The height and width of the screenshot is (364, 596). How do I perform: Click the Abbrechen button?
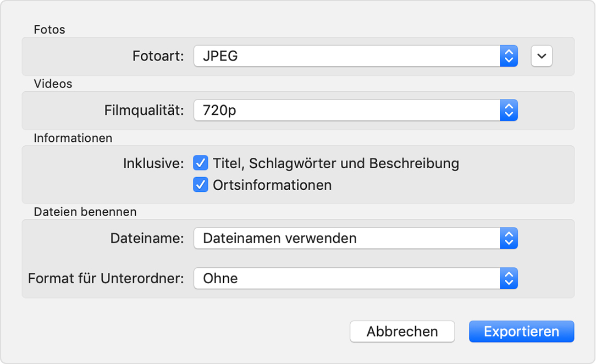click(x=402, y=332)
